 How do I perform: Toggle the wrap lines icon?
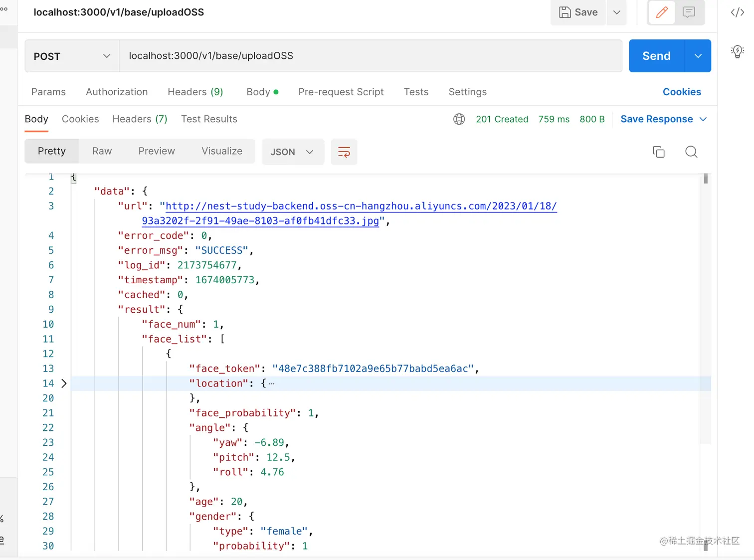click(x=344, y=152)
